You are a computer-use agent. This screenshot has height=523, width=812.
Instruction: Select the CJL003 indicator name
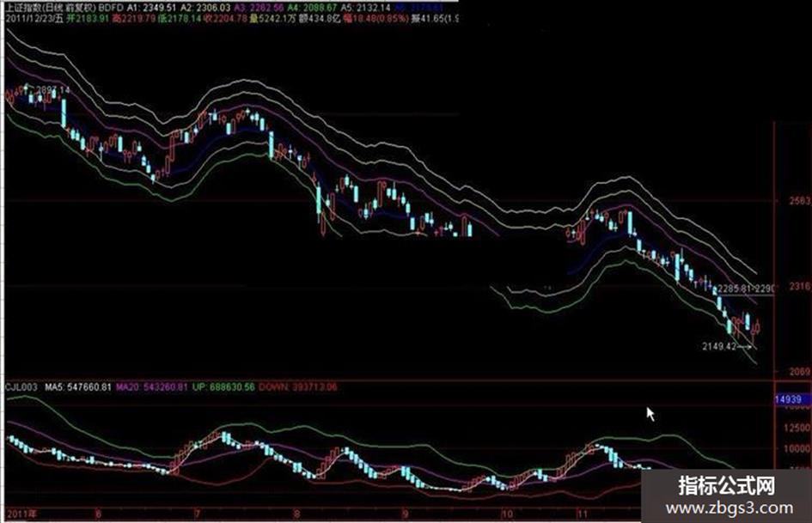(x=21, y=386)
